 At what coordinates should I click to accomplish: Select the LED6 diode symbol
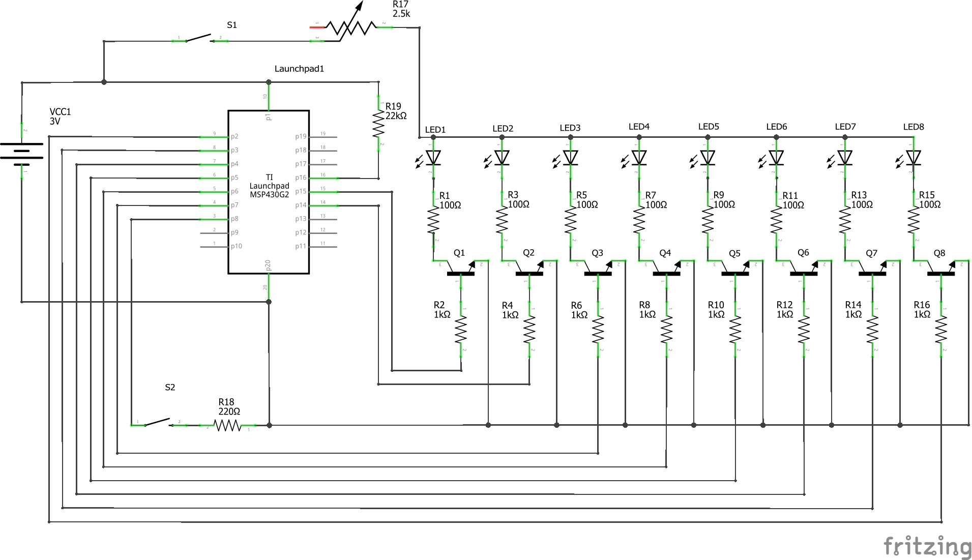[772, 159]
